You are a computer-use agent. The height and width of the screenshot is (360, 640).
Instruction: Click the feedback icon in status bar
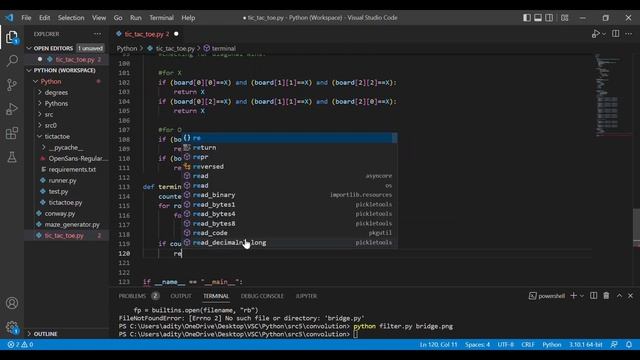point(614,345)
